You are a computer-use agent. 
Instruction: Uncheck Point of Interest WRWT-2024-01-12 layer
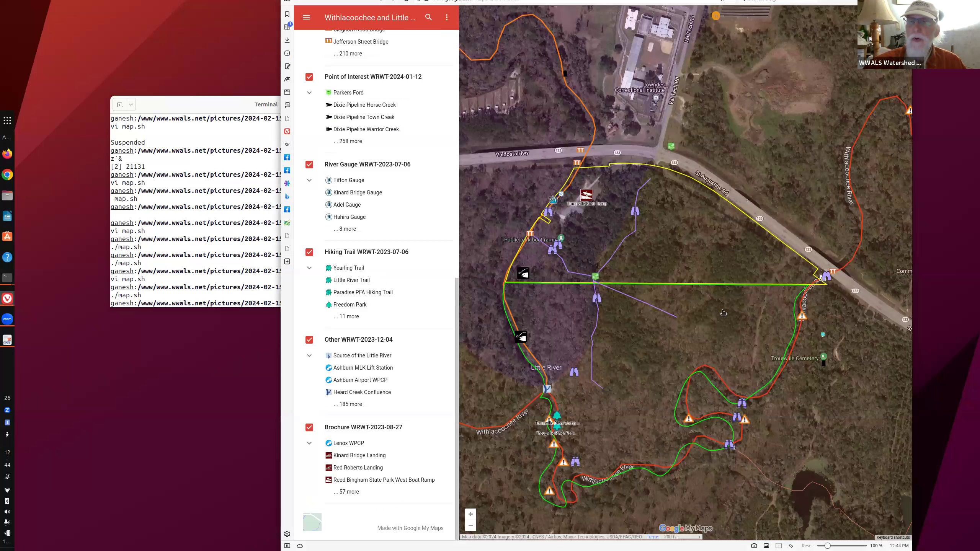pyautogui.click(x=309, y=77)
